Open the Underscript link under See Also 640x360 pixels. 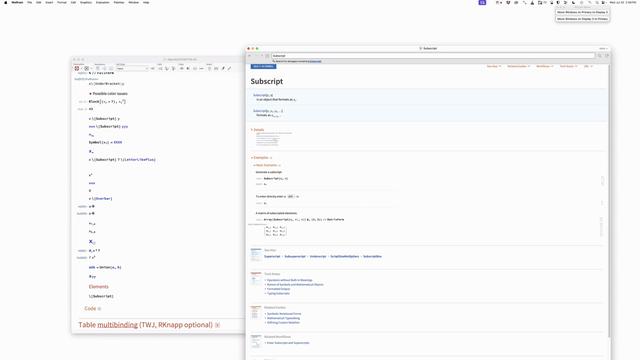click(318, 256)
